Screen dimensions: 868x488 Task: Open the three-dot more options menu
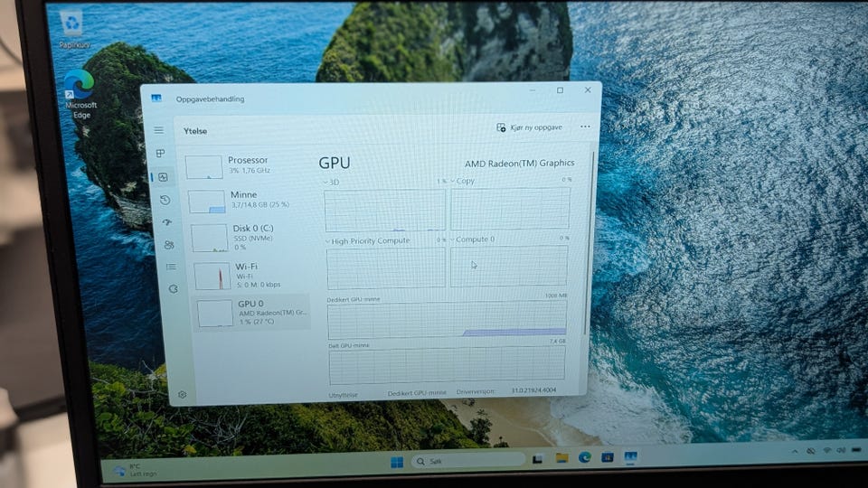(x=585, y=127)
